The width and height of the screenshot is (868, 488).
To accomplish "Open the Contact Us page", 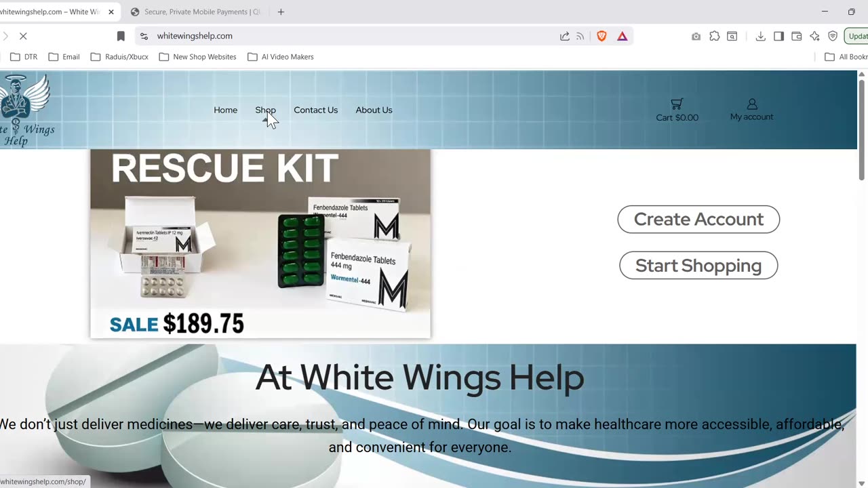I will coord(315,110).
